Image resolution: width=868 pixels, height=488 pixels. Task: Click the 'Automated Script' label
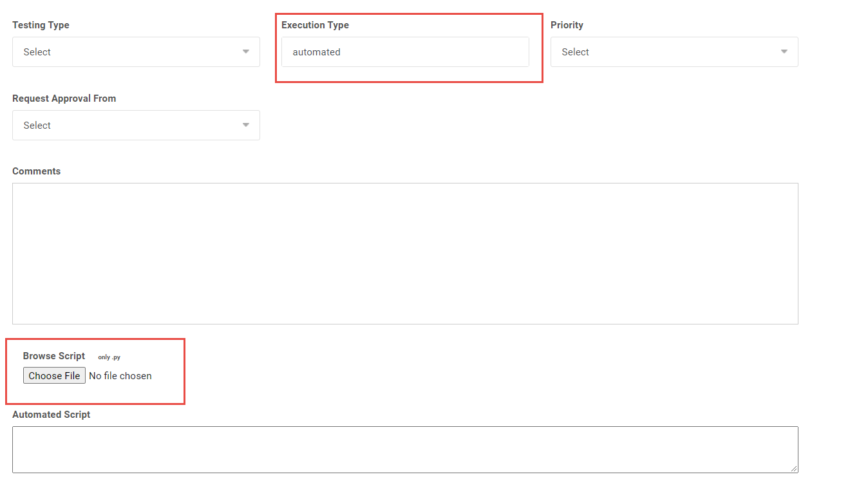point(52,415)
